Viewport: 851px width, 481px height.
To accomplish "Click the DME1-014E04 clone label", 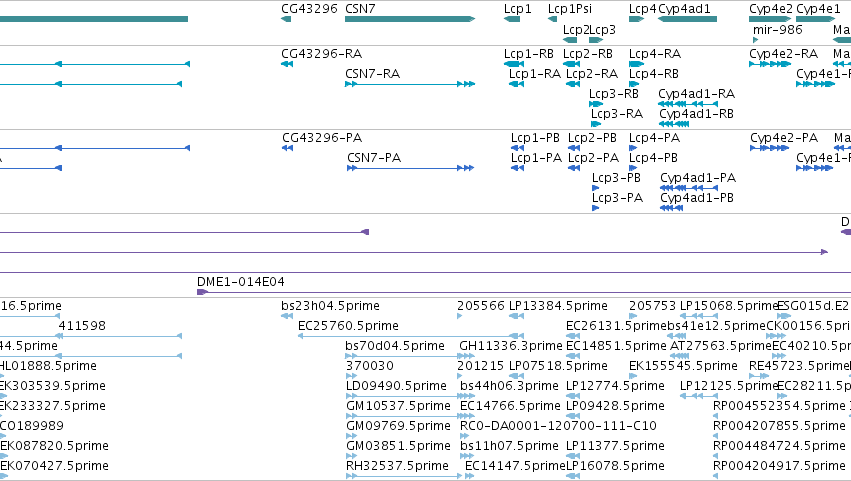I will [x=240, y=282].
